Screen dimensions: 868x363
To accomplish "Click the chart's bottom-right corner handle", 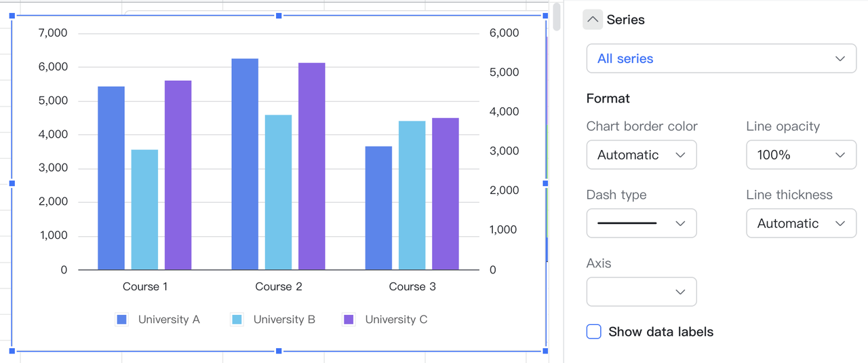I will [x=545, y=351].
